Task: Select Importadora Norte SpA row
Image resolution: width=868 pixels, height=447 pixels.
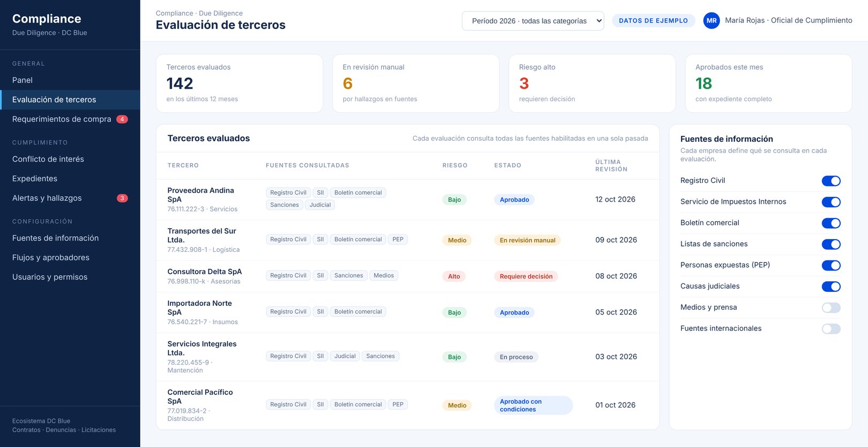Action: [x=407, y=312]
